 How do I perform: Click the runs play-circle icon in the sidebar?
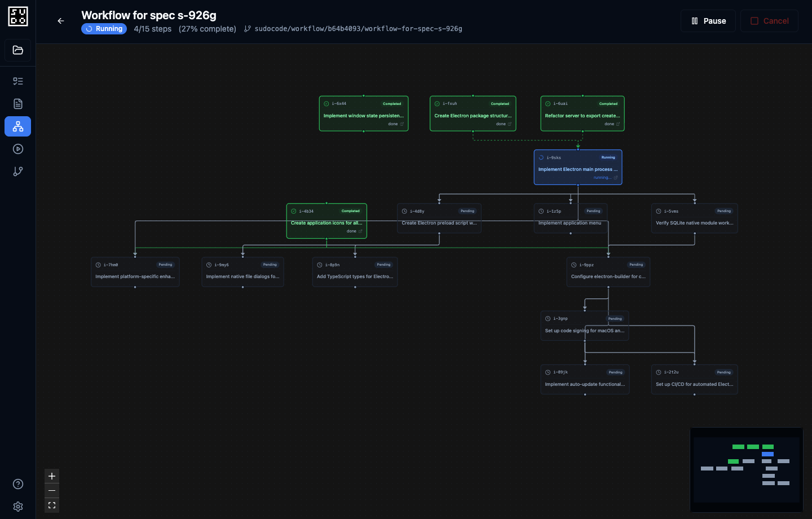pyautogui.click(x=17, y=149)
